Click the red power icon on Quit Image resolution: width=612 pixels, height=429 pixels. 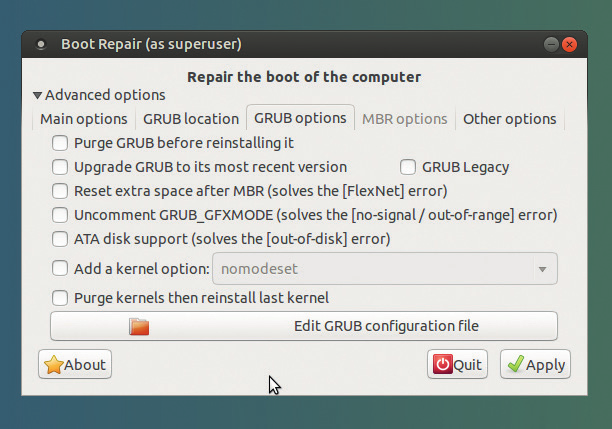point(443,364)
